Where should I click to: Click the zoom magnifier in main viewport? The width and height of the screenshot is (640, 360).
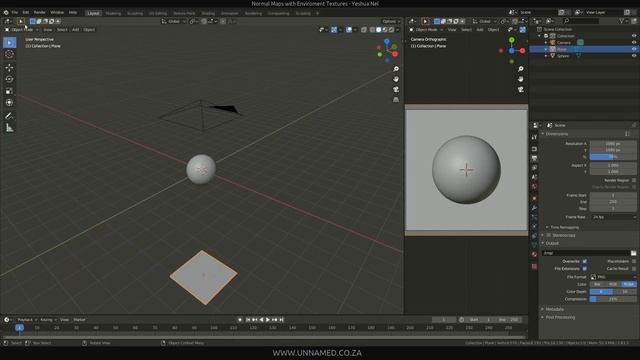pyautogui.click(x=396, y=69)
